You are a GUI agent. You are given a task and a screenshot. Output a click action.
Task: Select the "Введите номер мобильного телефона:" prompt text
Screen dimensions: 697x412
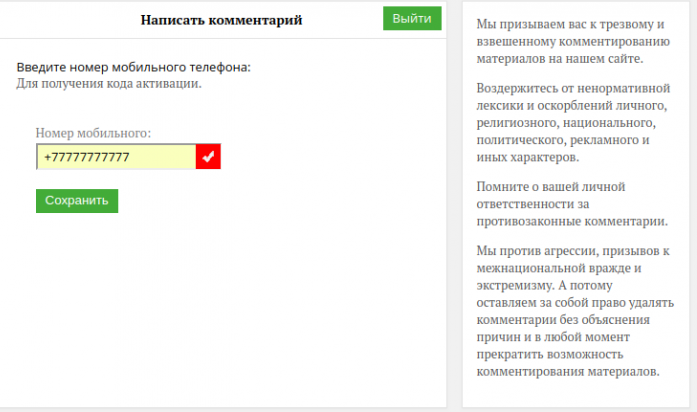(134, 67)
